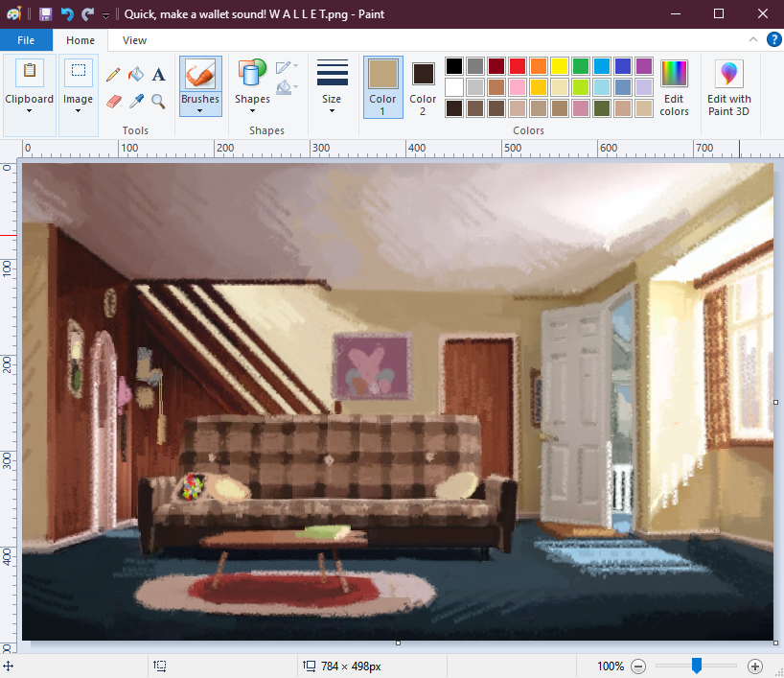Click the zoom out minus button
Screen dimensions: 784x678
638,666
